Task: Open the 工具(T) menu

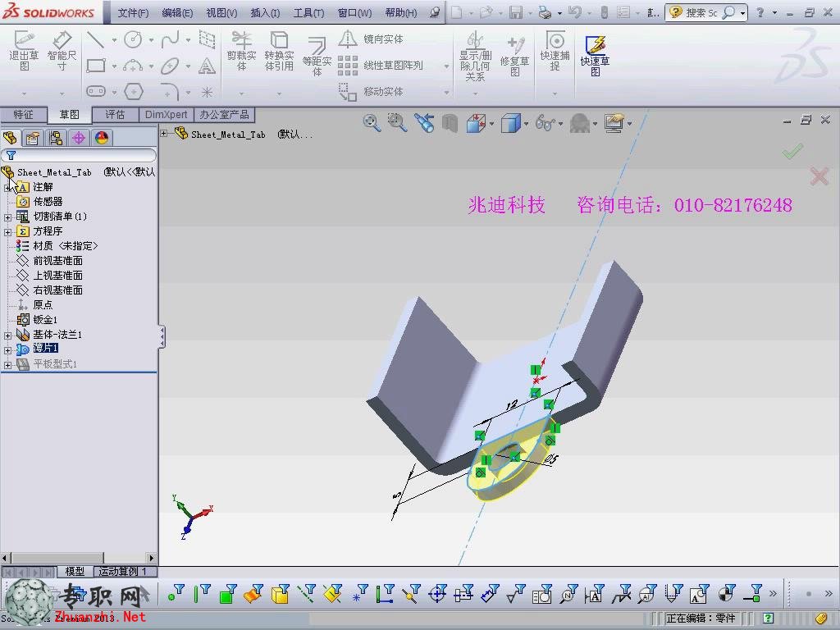Action: point(308,13)
